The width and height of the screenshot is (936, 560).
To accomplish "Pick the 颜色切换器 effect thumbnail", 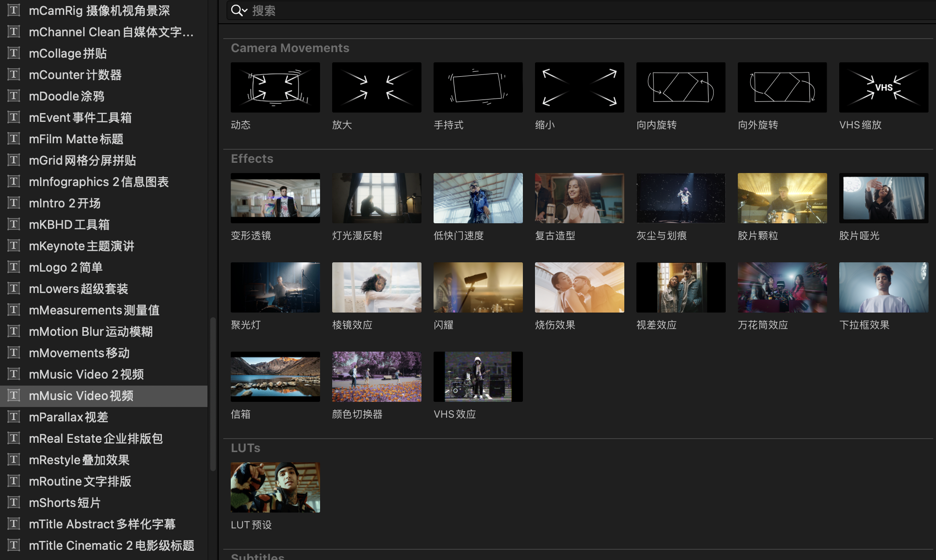I will pyautogui.click(x=377, y=377).
